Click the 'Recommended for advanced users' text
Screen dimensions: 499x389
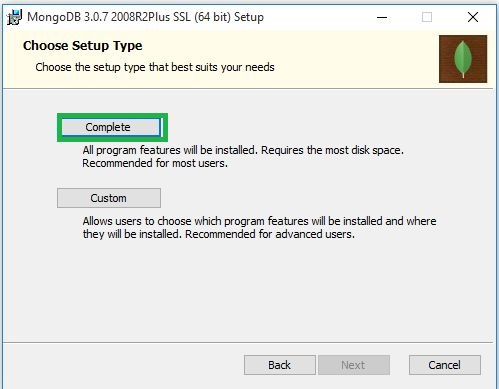click(x=270, y=234)
